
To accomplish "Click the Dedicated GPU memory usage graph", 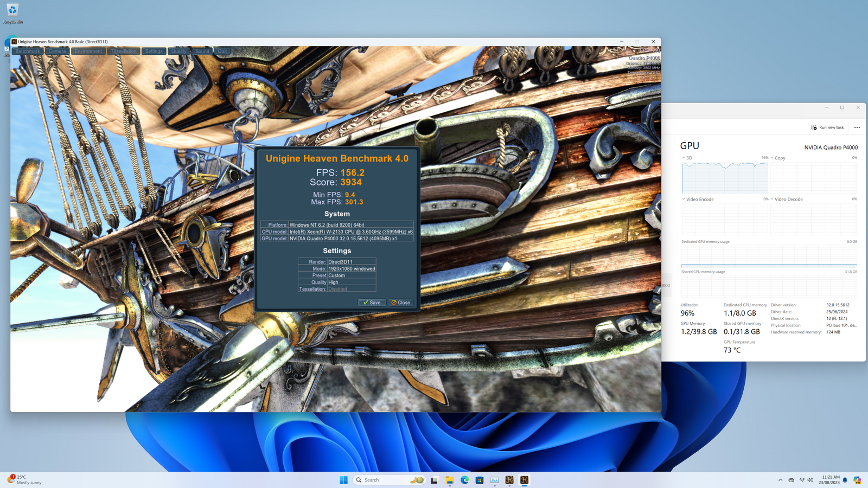I will (769, 256).
